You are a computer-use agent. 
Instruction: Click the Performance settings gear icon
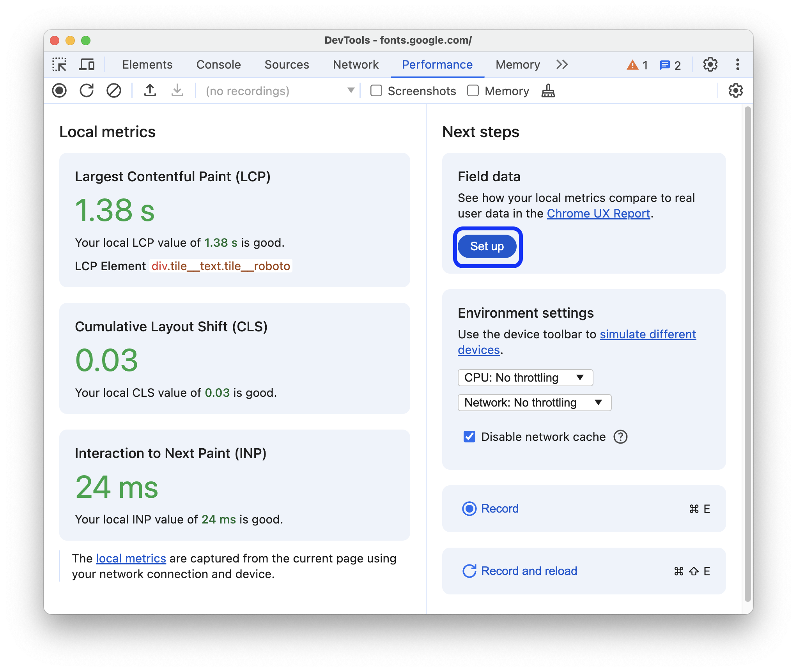click(735, 91)
